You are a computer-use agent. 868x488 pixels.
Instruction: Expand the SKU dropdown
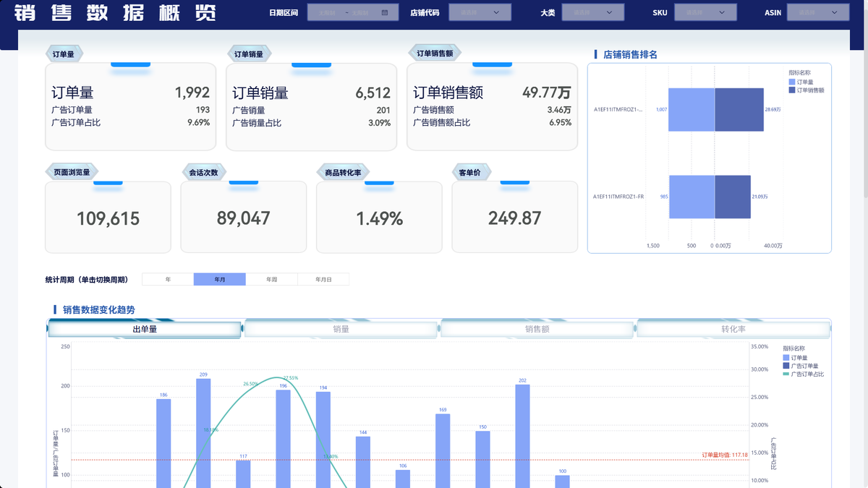(x=706, y=12)
